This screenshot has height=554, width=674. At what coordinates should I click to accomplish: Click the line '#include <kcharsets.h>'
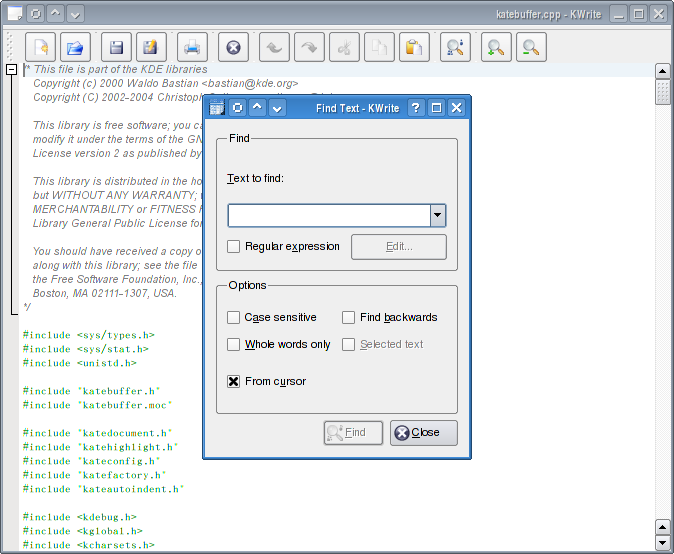[89, 545]
